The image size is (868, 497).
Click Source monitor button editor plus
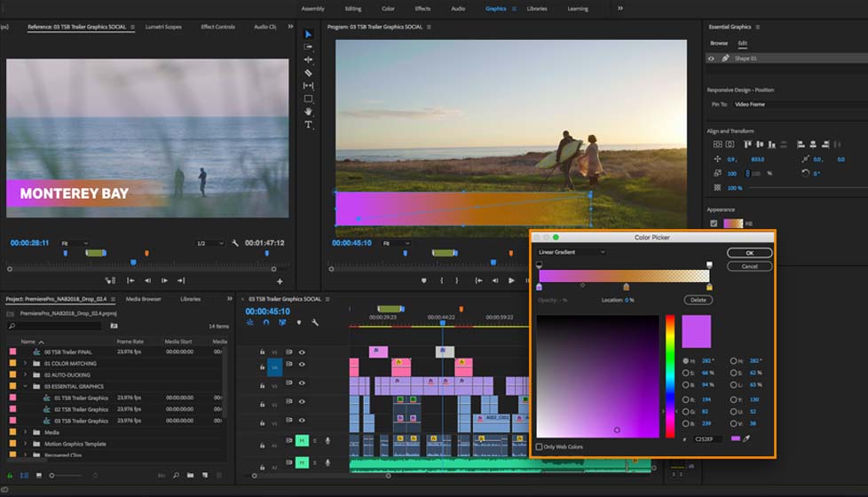(x=280, y=281)
